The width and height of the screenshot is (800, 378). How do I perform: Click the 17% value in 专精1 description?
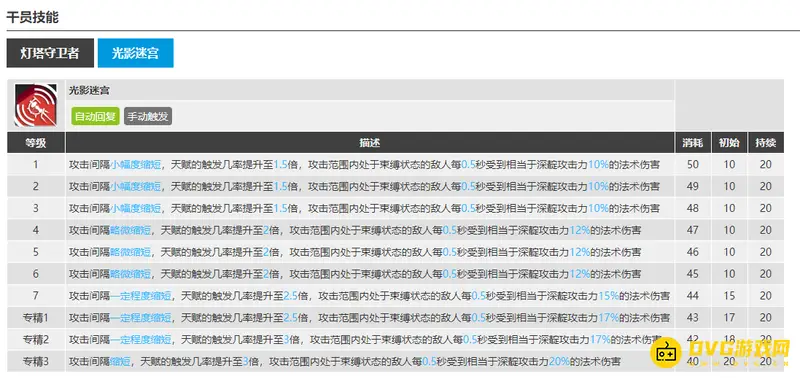[608, 318]
